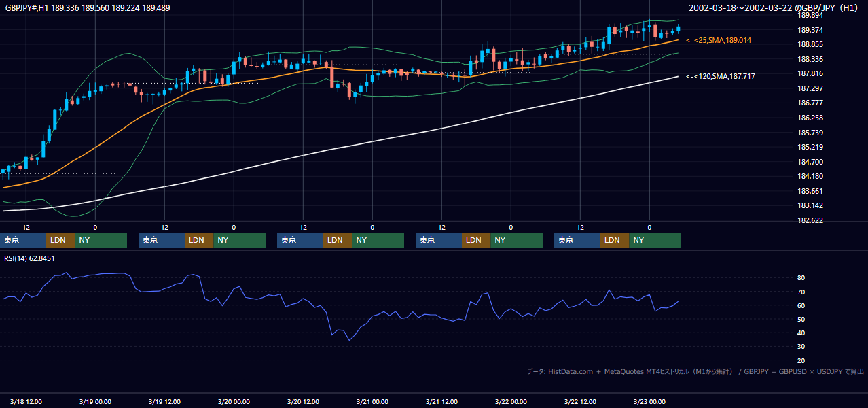Image resolution: width=868 pixels, height=408 pixels.
Task: Click price axis label 183.661
Action: coord(810,191)
